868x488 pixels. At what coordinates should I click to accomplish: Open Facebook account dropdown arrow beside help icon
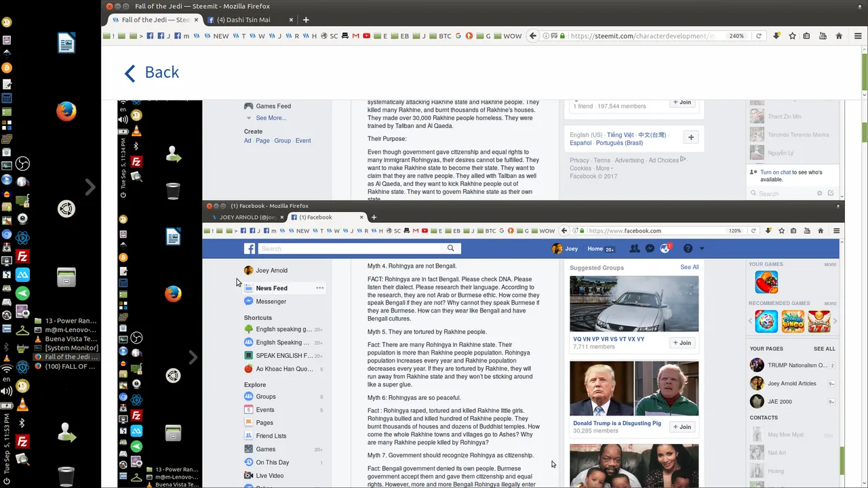click(x=702, y=249)
